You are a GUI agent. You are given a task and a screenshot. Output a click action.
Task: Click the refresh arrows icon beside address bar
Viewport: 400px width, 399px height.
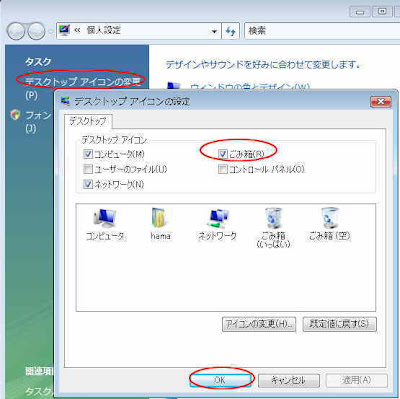(230, 31)
